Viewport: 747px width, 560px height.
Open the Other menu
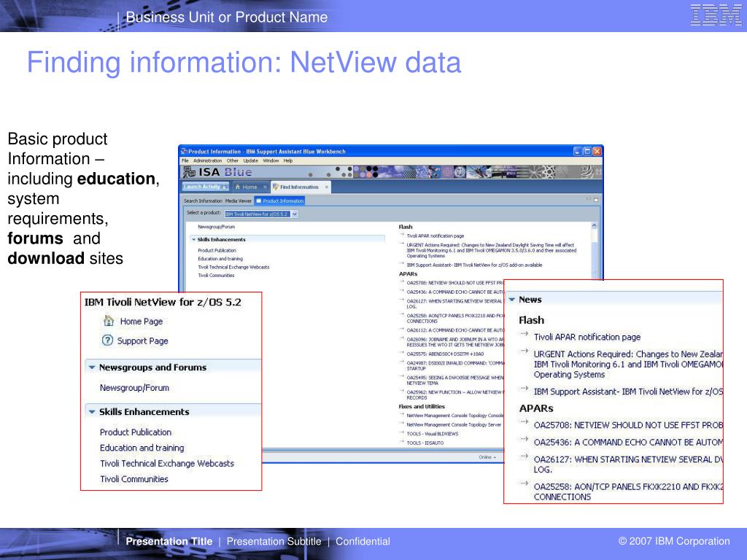point(233,161)
